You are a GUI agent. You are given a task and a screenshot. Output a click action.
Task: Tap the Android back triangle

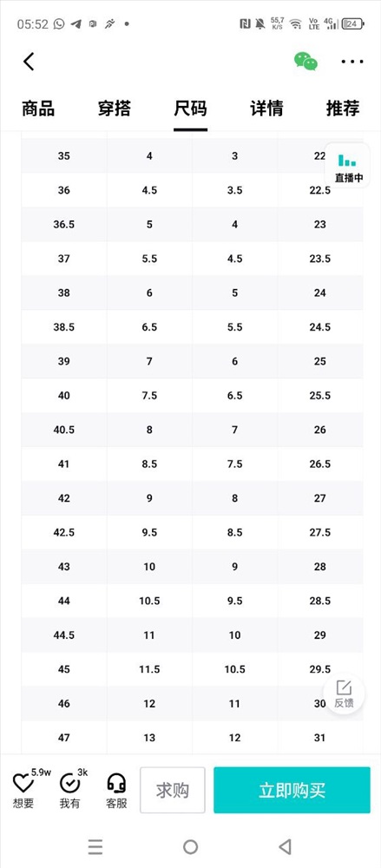tap(286, 846)
